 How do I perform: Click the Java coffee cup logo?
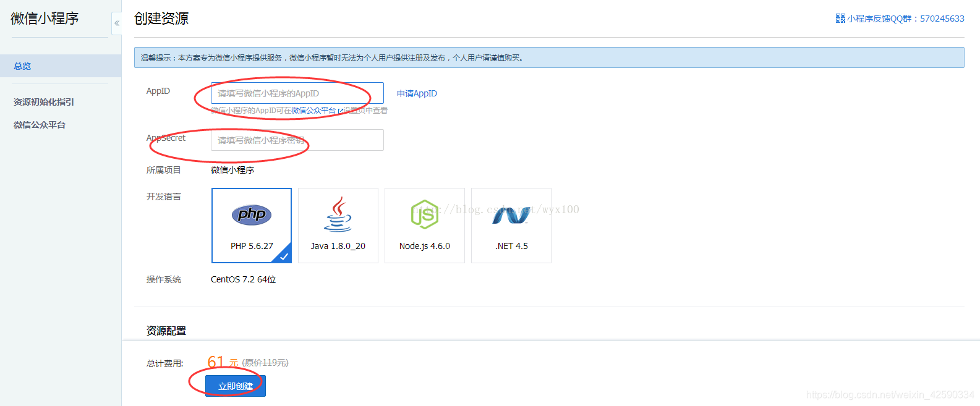(338, 214)
